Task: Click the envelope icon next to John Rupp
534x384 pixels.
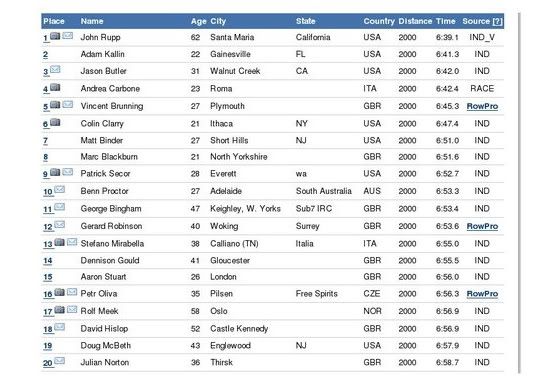Action: (x=68, y=35)
